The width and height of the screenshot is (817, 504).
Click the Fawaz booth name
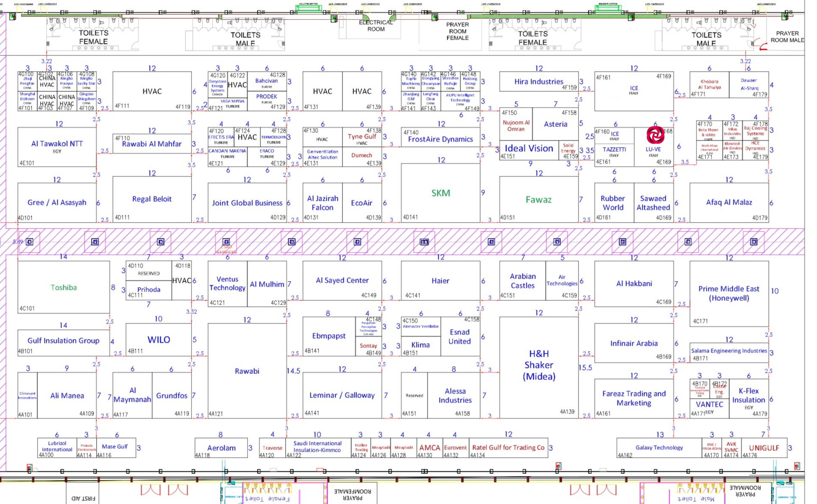[539, 200]
